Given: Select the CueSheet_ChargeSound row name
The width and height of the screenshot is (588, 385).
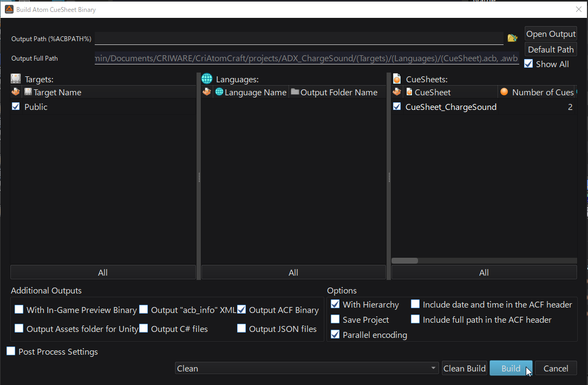Looking at the screenshot, I should point(451,107).
